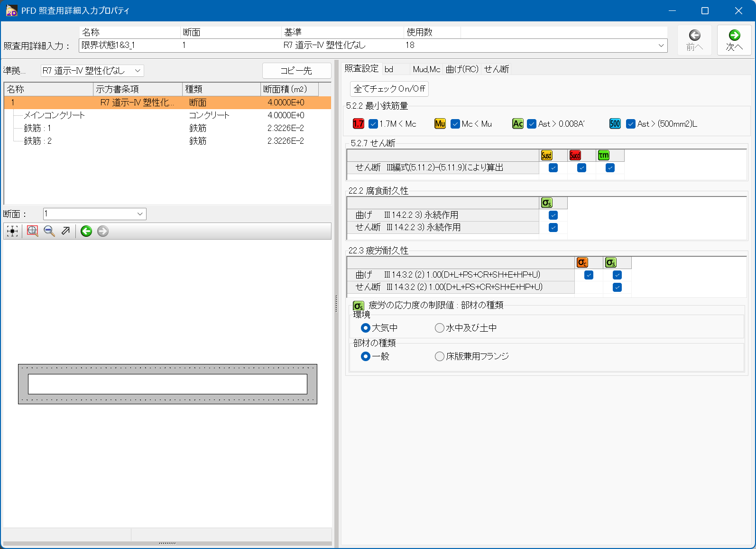Switch to the Mud,Mc tab
Screen dimensions: 756x549
point(426,69)
